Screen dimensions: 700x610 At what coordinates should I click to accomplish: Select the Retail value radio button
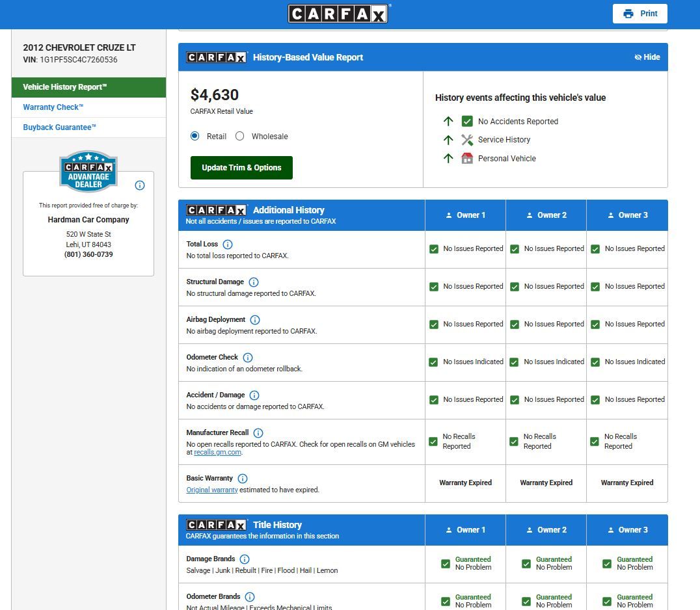pyautogui.click(x=195, y=137)
